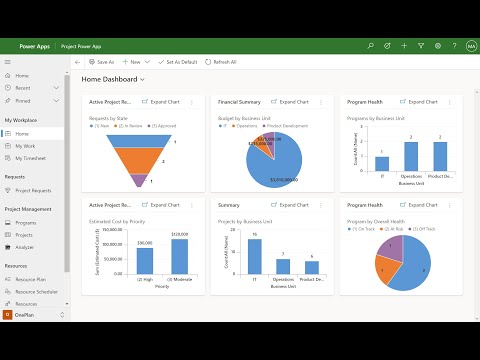Click the IT bar showing 16 projects

click(255, 256)
